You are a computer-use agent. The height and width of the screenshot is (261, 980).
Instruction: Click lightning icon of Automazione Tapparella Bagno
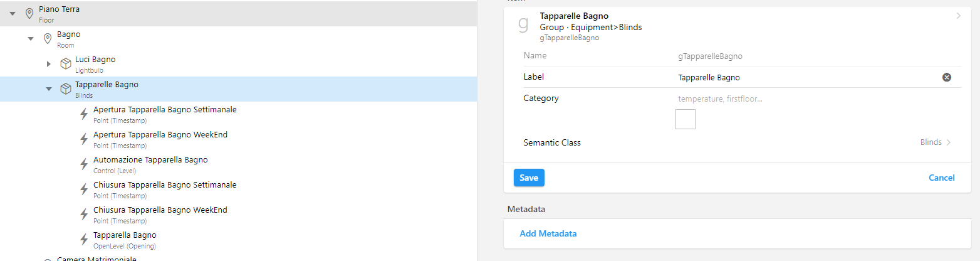(x=84, y=164)
